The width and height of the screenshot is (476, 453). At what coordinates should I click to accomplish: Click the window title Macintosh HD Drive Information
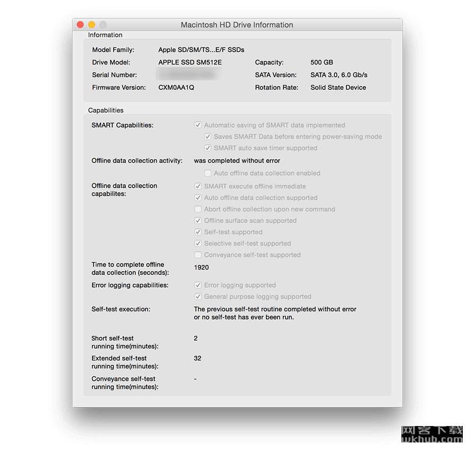click(x=237, y=24)
